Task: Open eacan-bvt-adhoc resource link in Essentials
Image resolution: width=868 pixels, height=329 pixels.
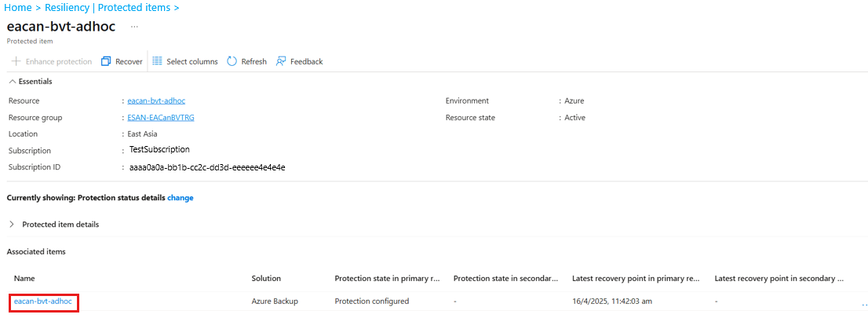Action: pos(155,101)
